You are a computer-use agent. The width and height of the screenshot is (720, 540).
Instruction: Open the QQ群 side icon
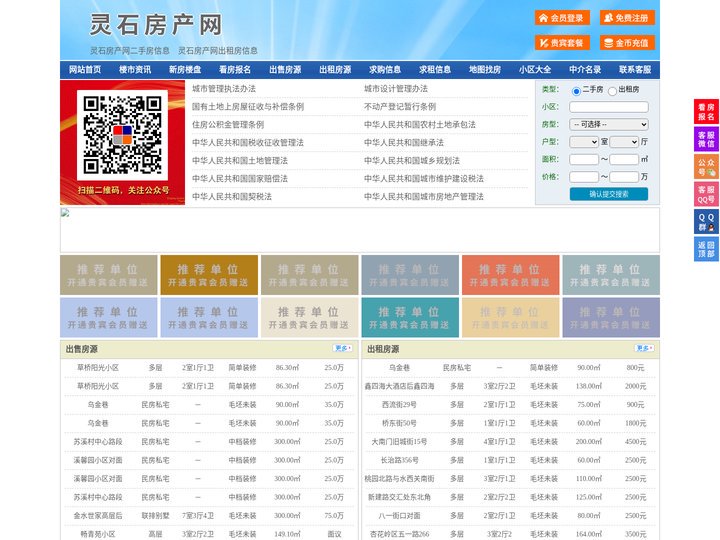706,222
